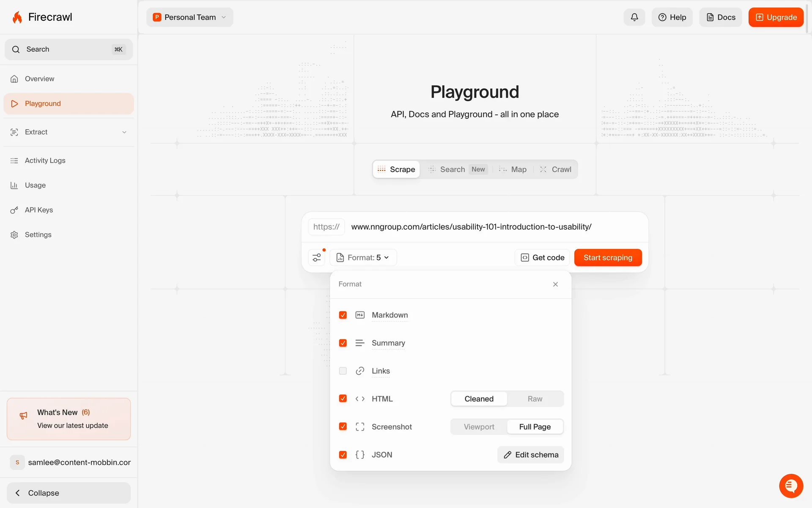
Task: Open API Keys from sidebar
Action: coord(38,210)
